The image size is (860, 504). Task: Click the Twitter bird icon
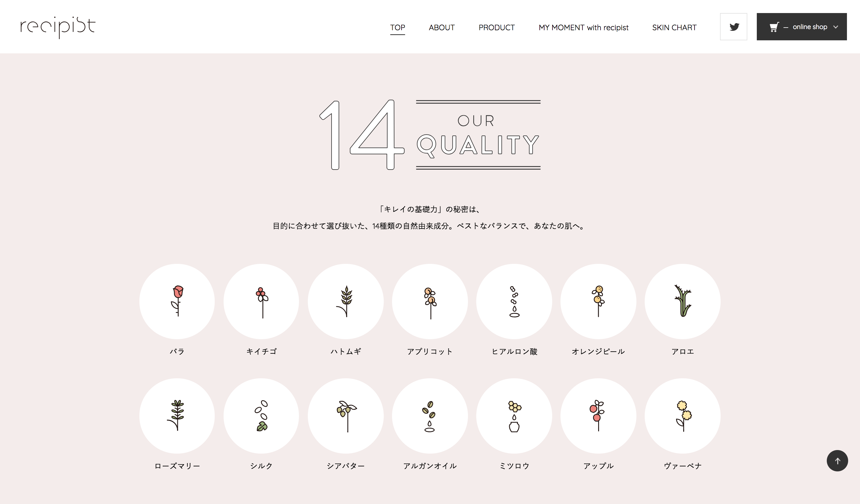(734, 26)
